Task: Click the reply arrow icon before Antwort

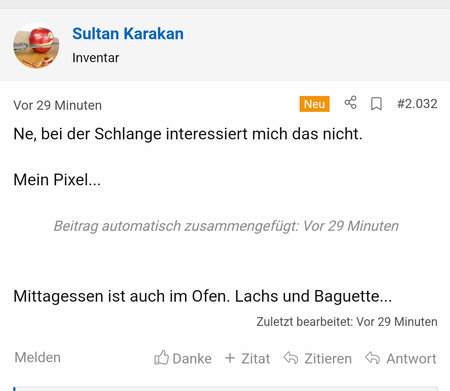Action: [372, 358]
